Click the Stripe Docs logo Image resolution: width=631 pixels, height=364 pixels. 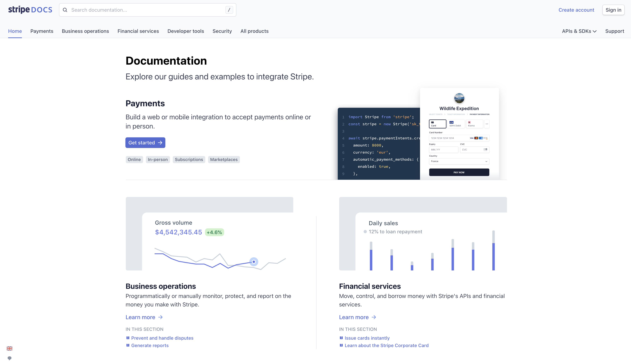pos(30,10)
